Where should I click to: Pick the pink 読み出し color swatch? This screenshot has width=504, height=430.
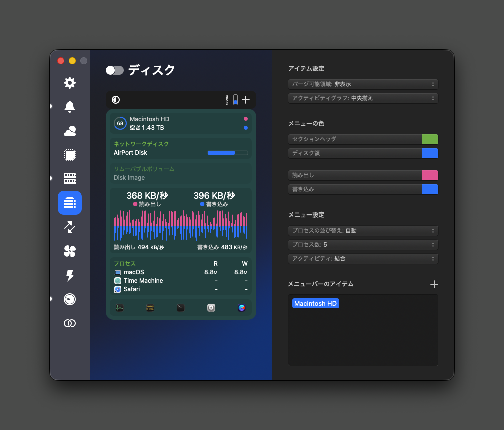[430, 175]
